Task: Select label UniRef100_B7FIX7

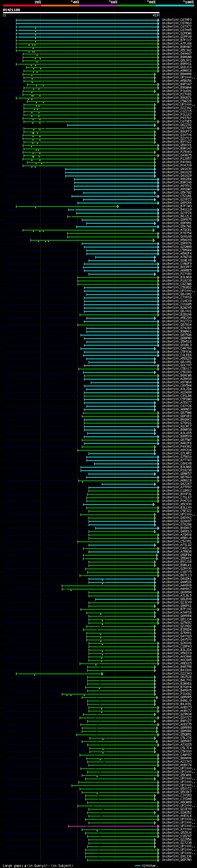Action: tap(177, 40)
